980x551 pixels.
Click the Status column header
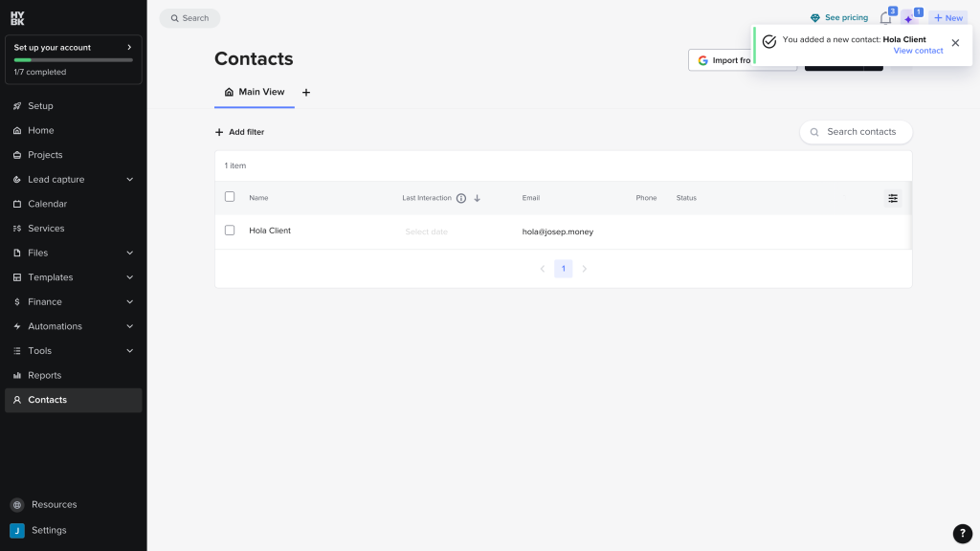coord(686,198)
